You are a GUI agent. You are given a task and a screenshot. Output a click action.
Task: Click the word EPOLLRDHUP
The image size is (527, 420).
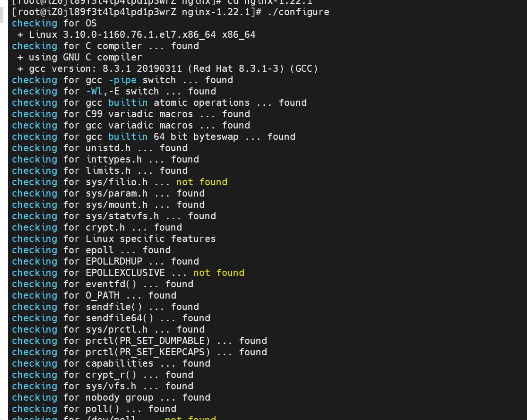point(114,261)
